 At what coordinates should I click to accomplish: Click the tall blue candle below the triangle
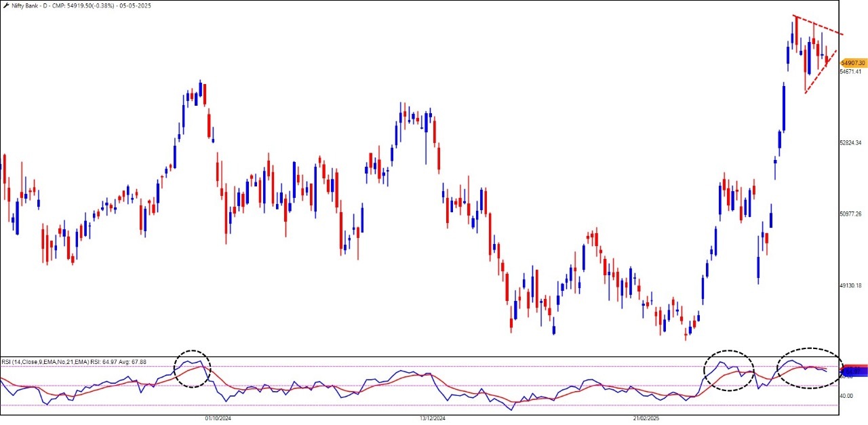[x=783, y=107]
